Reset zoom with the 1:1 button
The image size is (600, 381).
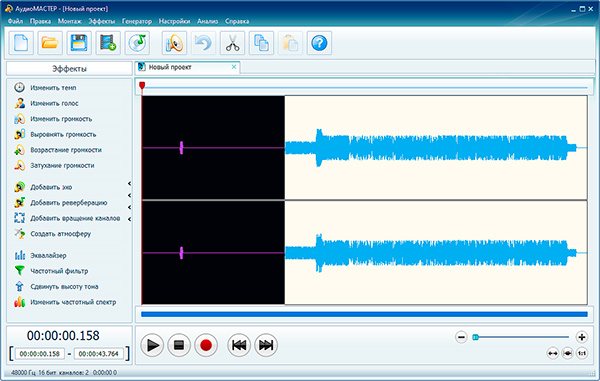[x=582, y=353]
